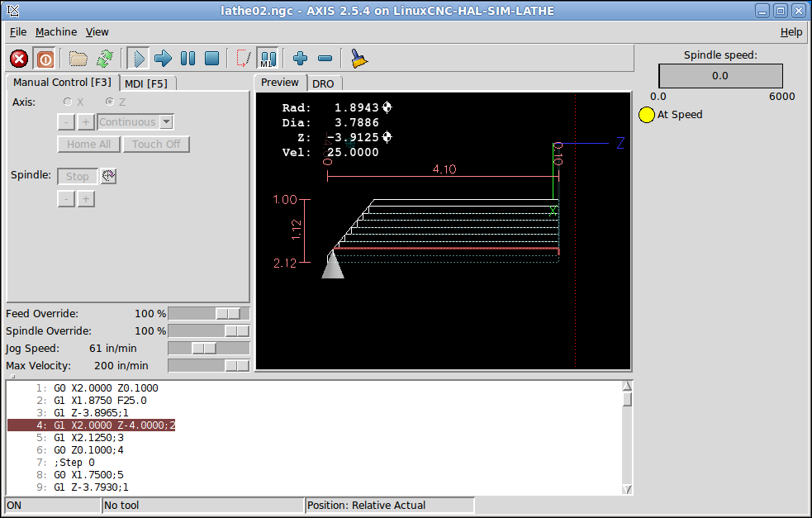Pause program execution icon
The height and width of the screenshot is (518, 812).
pos(188,59)
